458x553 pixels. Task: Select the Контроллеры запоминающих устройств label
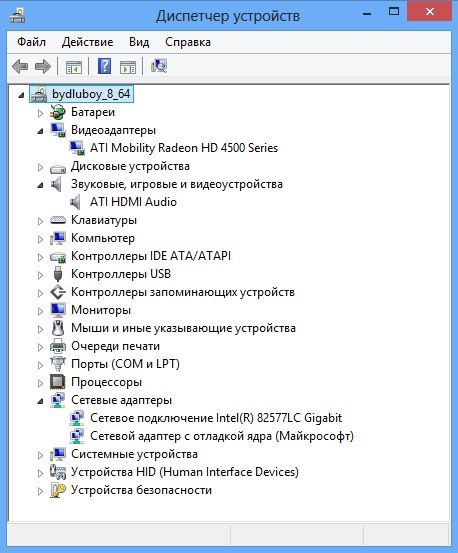(183, 292)
